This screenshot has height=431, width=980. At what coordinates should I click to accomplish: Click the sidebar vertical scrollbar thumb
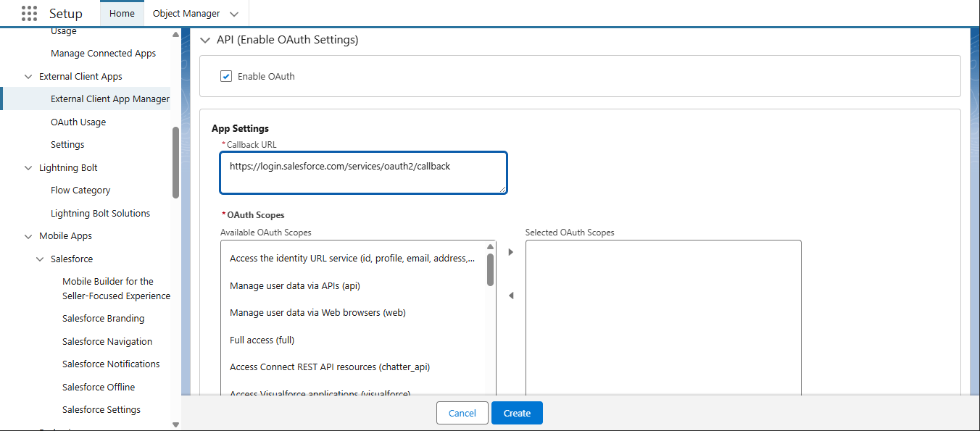(175, 162)
